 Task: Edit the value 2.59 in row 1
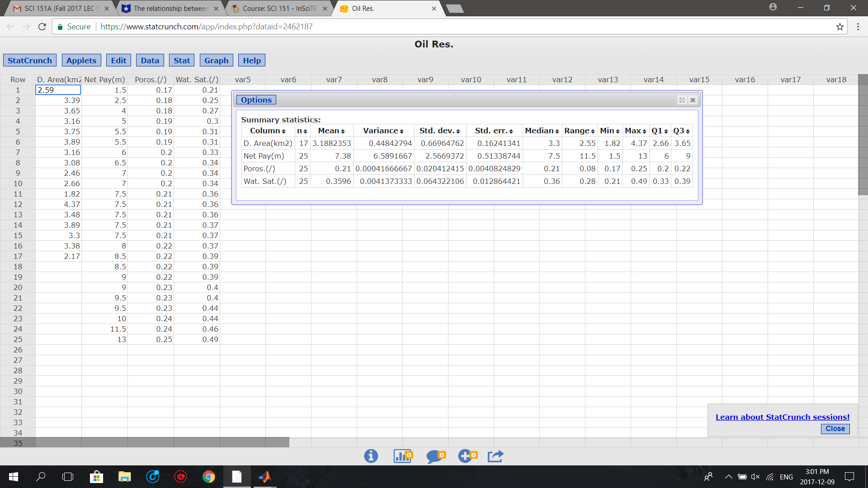click(57, 89)
